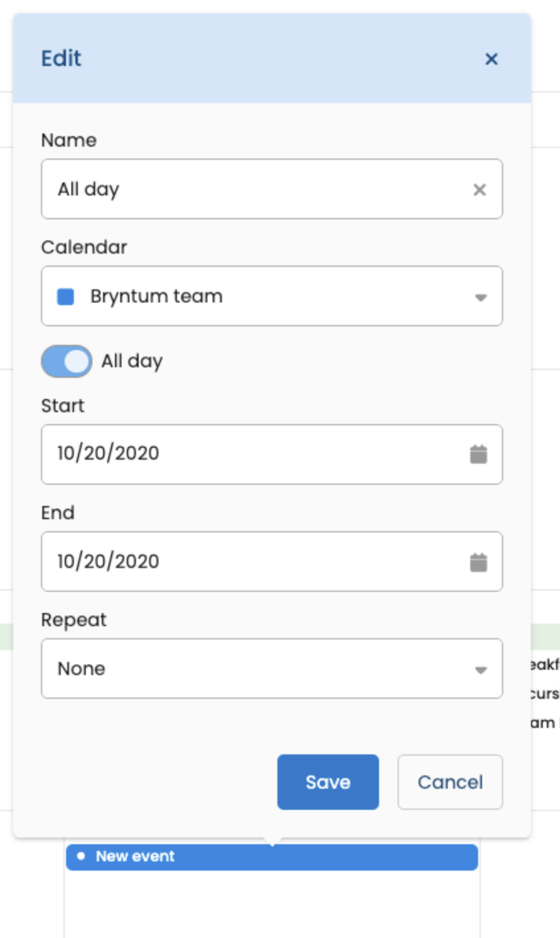
Task: Expand the Calendar dropdown arrow
Action: 480,297
